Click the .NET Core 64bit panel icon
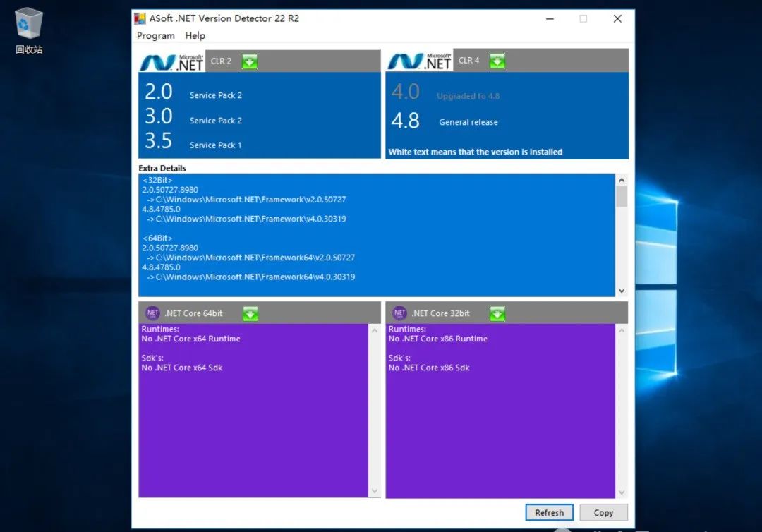762x532 pixels. (x=153, y=313)
